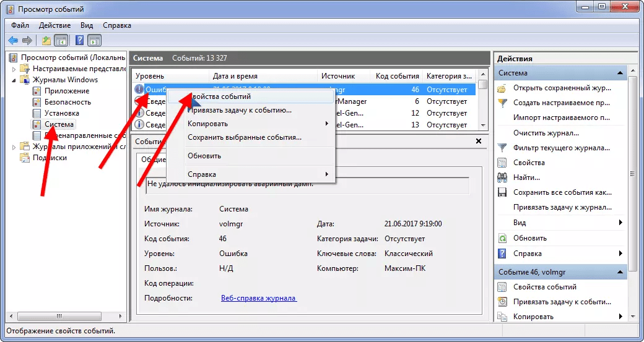Click the Свойства icon in Actions pane
Viewport: 644px width, 342px height.
502,163
